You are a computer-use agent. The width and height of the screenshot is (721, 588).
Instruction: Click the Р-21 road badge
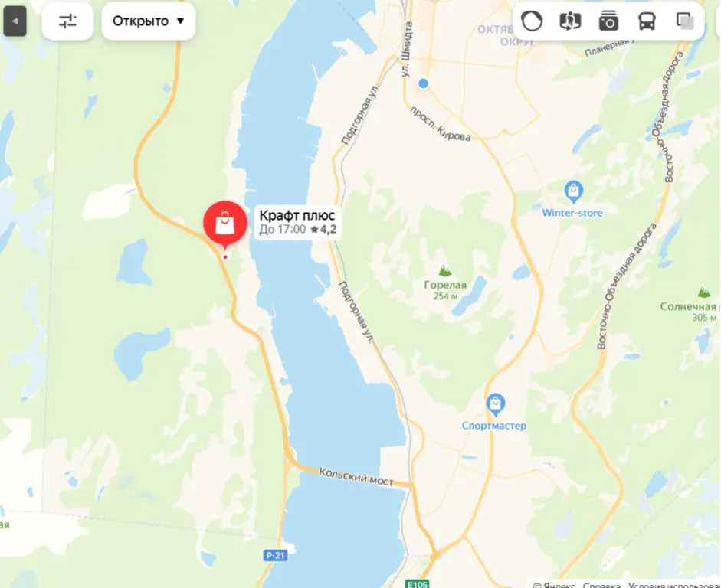pyautogui.click(x=276, y=555)
